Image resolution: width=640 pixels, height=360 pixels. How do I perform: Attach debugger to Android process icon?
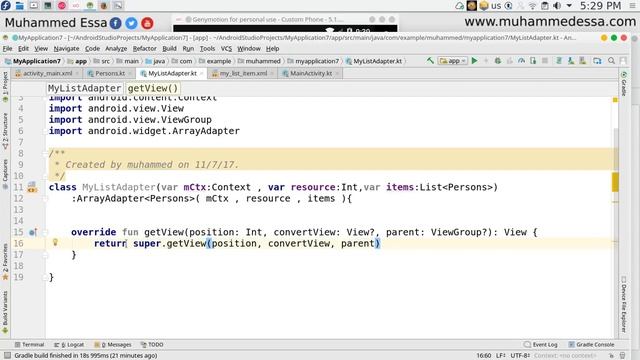pos(533,61)
